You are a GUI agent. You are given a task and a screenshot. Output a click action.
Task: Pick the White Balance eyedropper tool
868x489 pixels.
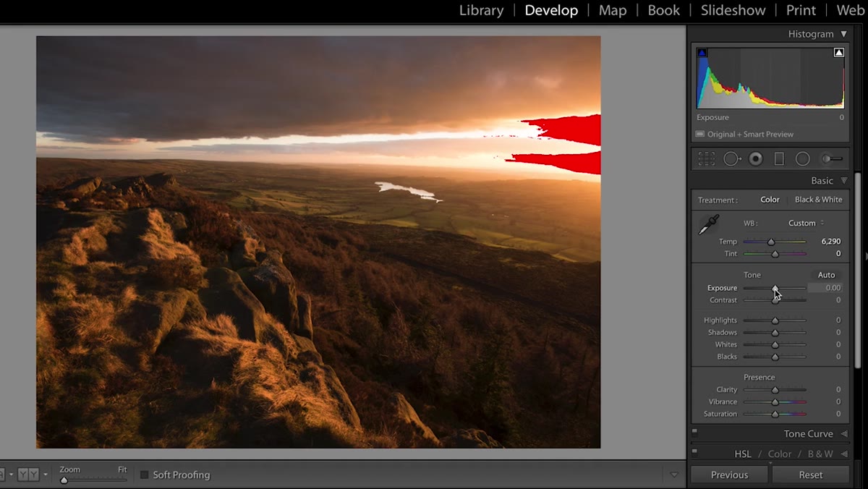pos(708,225)
